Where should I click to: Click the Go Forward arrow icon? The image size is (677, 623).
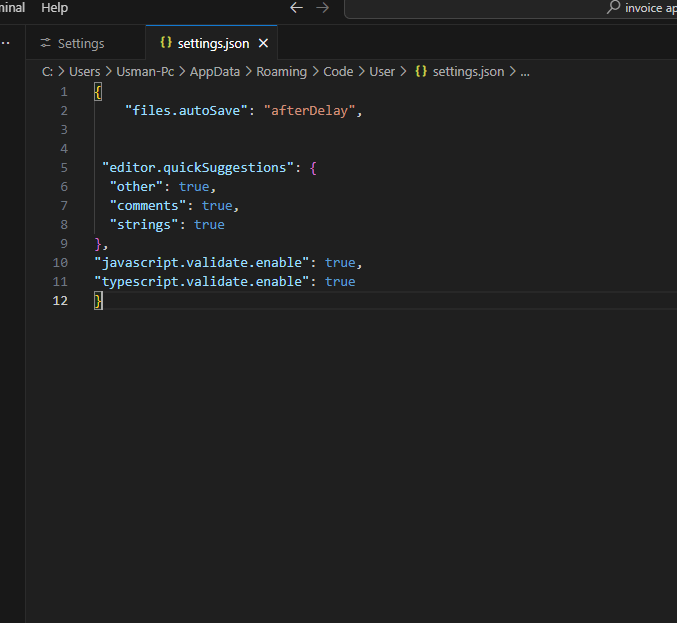pos(322,8)
